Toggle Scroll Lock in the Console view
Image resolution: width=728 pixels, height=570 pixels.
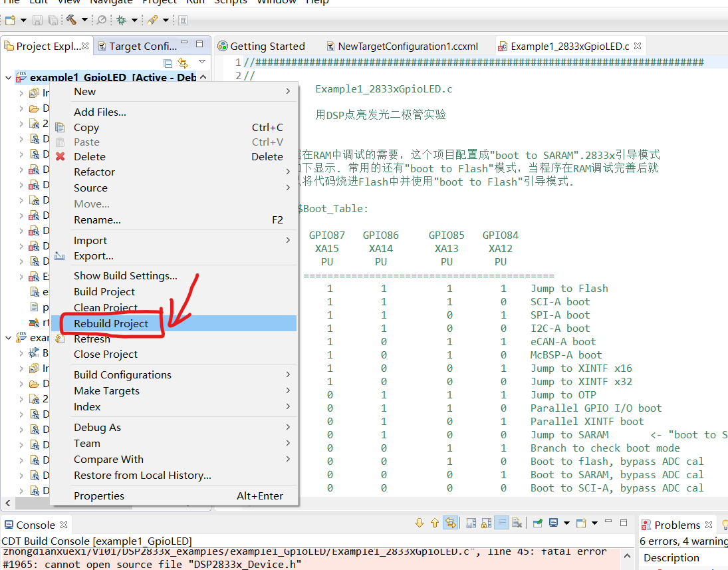[485, 523]
